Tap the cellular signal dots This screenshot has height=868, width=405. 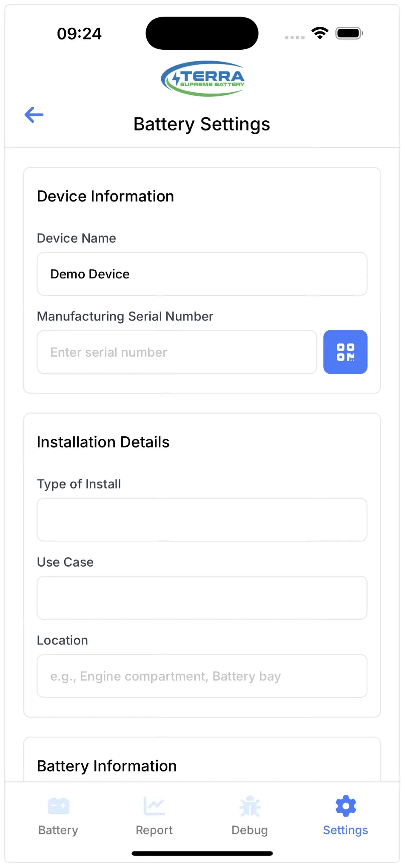point(294,37)
